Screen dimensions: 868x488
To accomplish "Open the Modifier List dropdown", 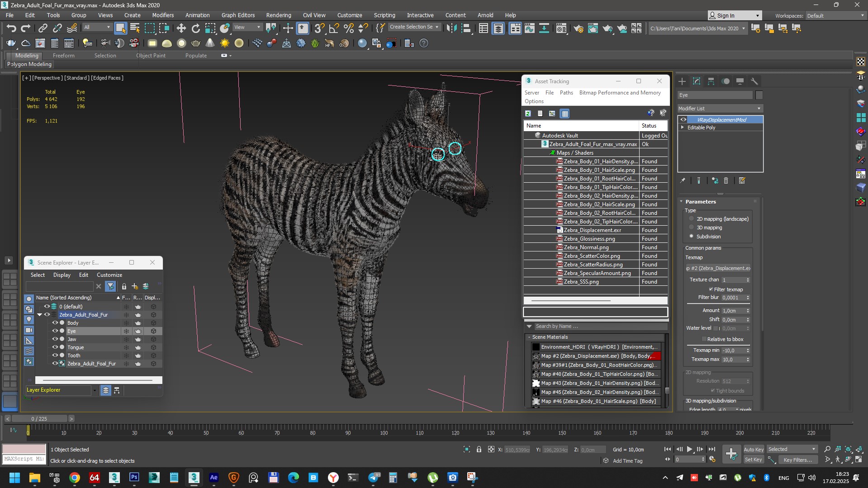I will point(720,109).
